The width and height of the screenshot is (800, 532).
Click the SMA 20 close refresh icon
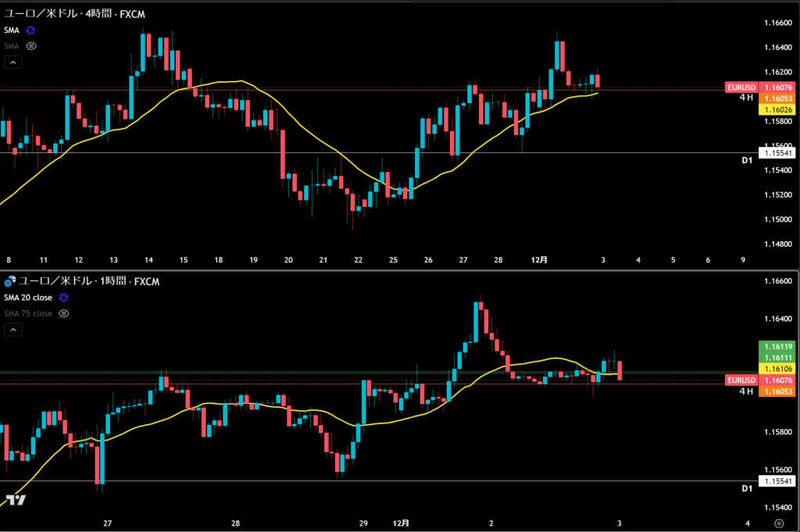pyautogui.click(x=64, y=298)
